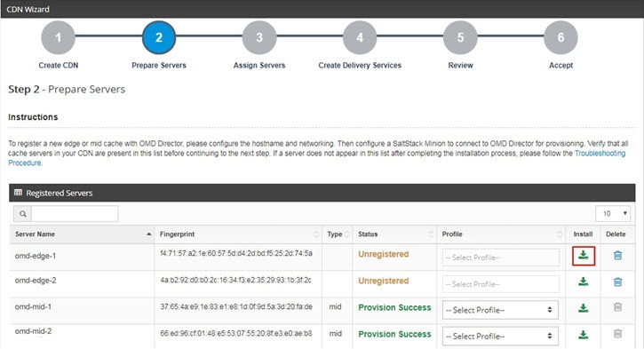The height and width of the screenshot is (349, 644).
Task: Select the omd-mid-2 server name
Action: coord(33,331)
